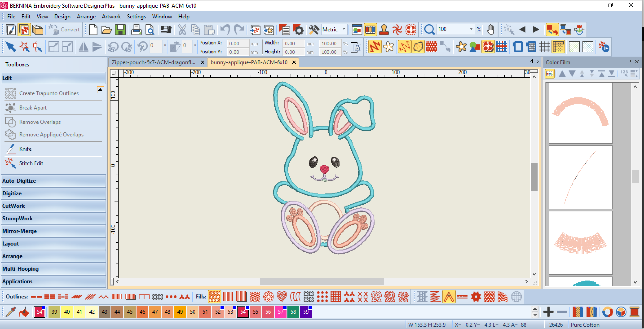Screen dimensions: 644x329
Task: Select the Knife tool
Action: click(x=25, y=149)
